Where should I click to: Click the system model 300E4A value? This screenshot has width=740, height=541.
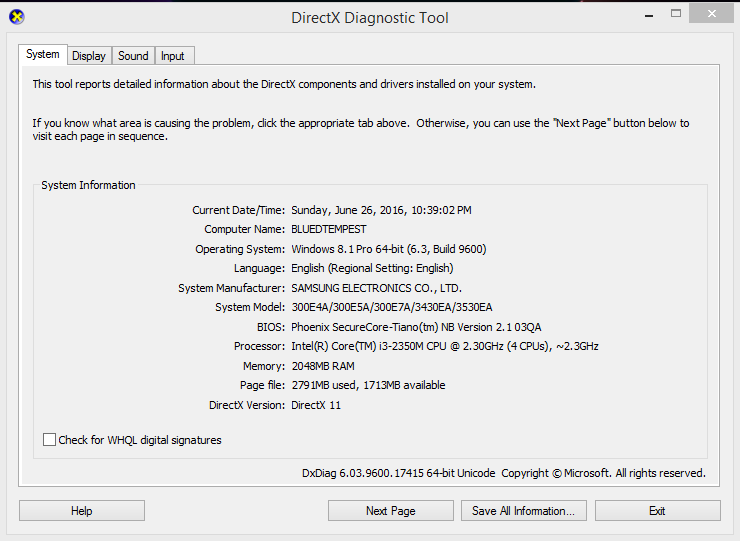pos(392,307)
